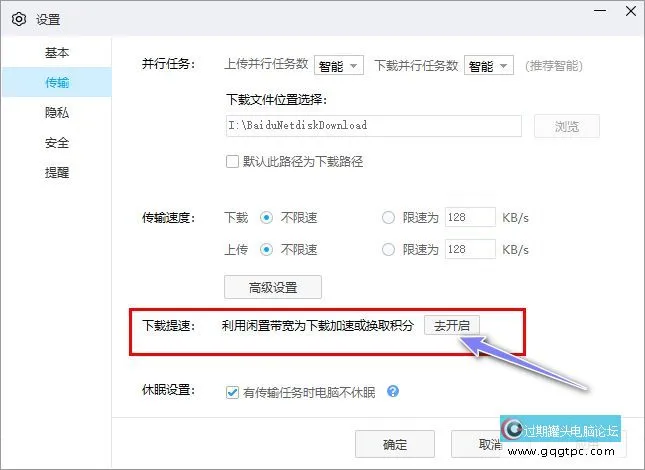The width and height of the screenshot is (645, 470).
Task: Open upload parallel tasks dropdown
Action: (339, 66)
